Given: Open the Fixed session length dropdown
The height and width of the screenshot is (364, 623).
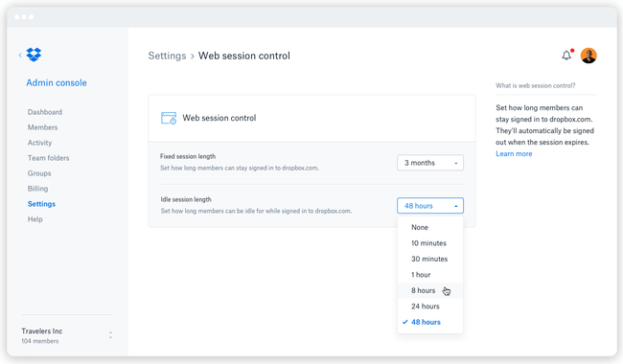Looking at the screenshot, I should pyautogui.click(x=430, y=163).
